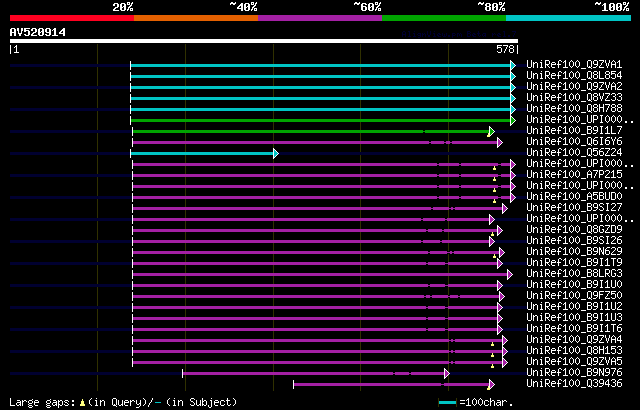The image size is (640, 410).
Task: Open hit UniRef100_B9I1L7
Action: click(574, 131)
